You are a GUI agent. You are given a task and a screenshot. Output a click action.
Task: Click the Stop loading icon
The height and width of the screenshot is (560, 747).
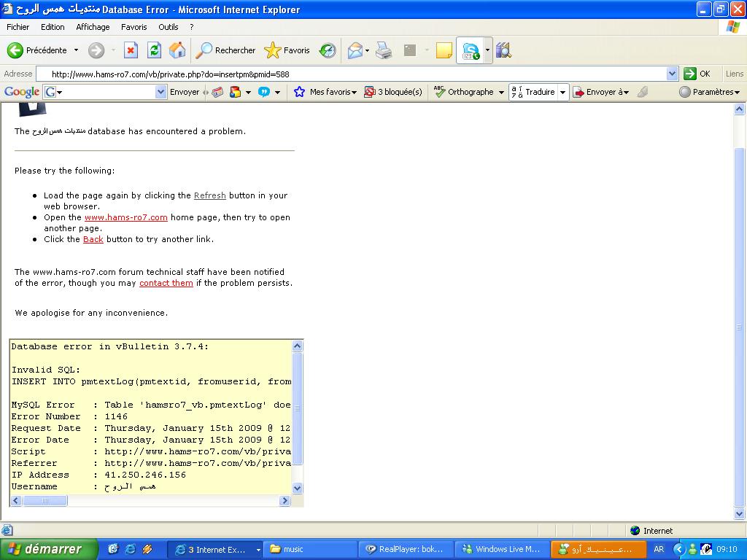[131, 50]
